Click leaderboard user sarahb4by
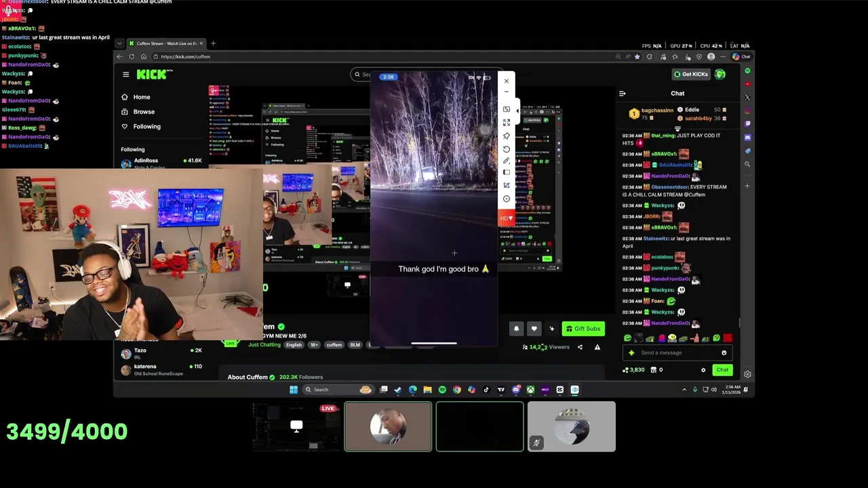The width and height of the screenshot is (868, 488). pyautogui.click(x=698, y=119)
